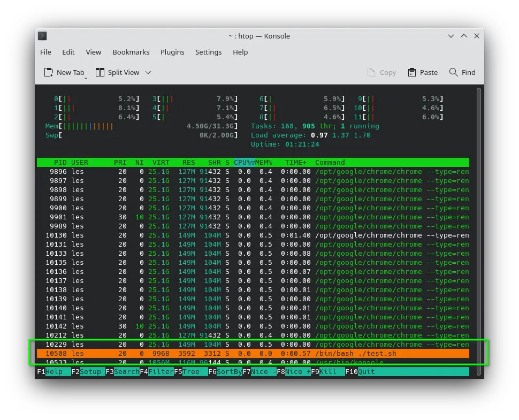Click the Konsole terminal icon in the title bar
This screenshot has width=519, height=420.
[42, 36]
